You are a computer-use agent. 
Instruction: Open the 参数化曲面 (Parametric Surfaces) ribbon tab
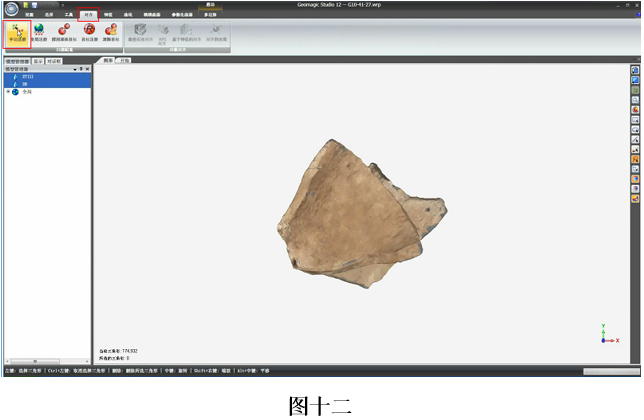click(182, 15)
